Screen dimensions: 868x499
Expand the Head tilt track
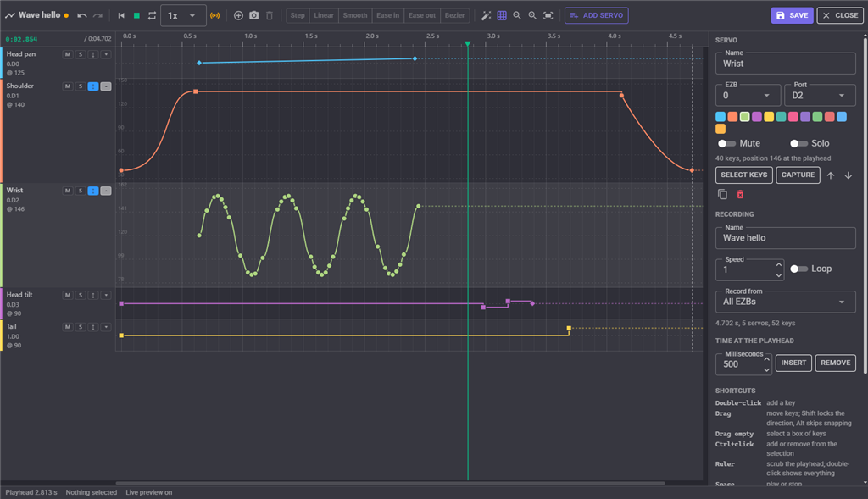106,296
